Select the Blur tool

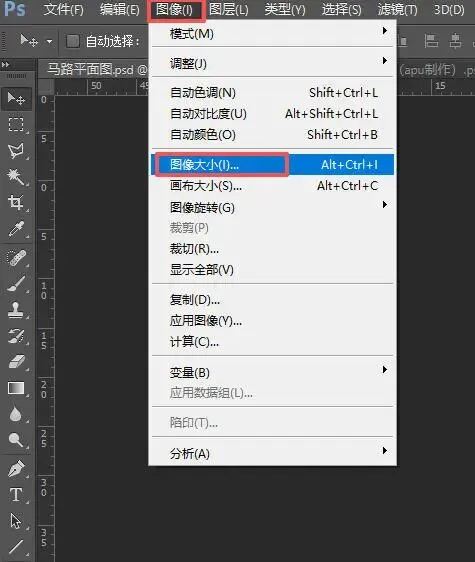(16, 414)
